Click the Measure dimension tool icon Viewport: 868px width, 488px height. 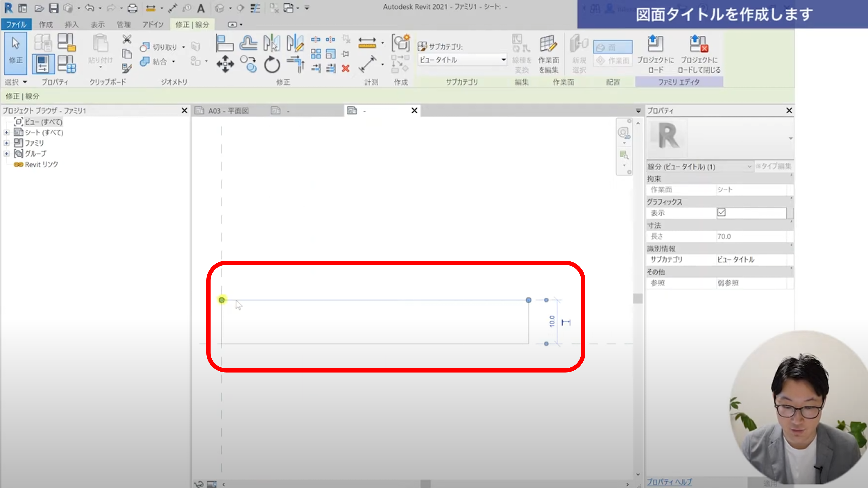pyautogui.click(x=367, y=43)
